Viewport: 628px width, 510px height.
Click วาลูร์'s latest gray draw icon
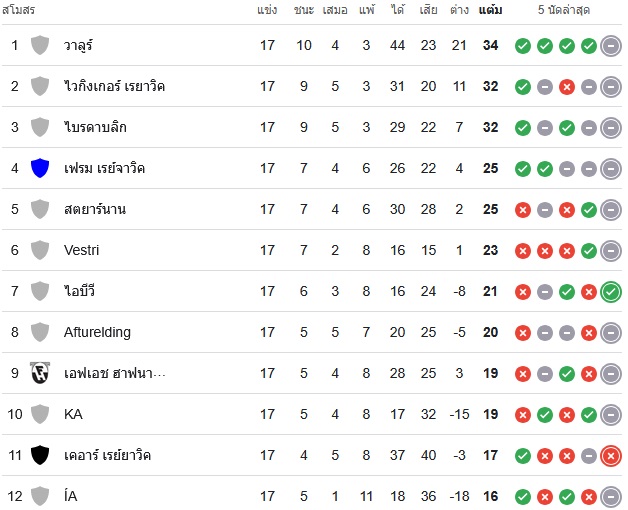click(611, 46)
